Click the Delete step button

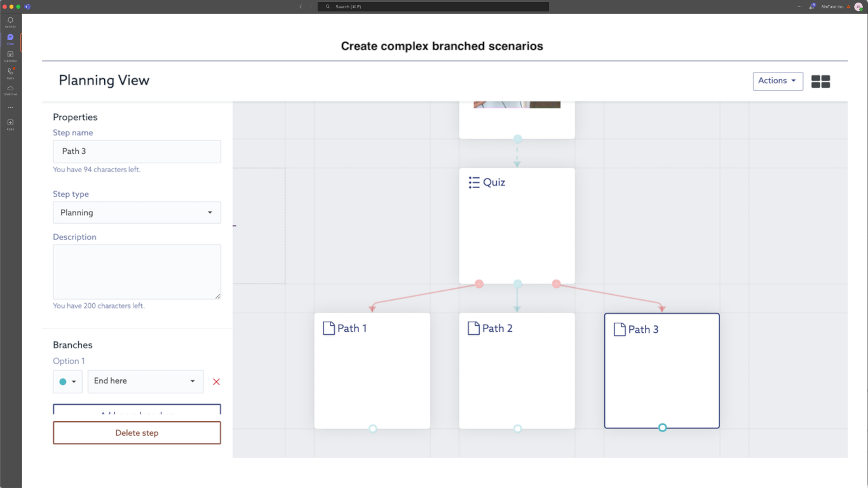click(137, 433)
